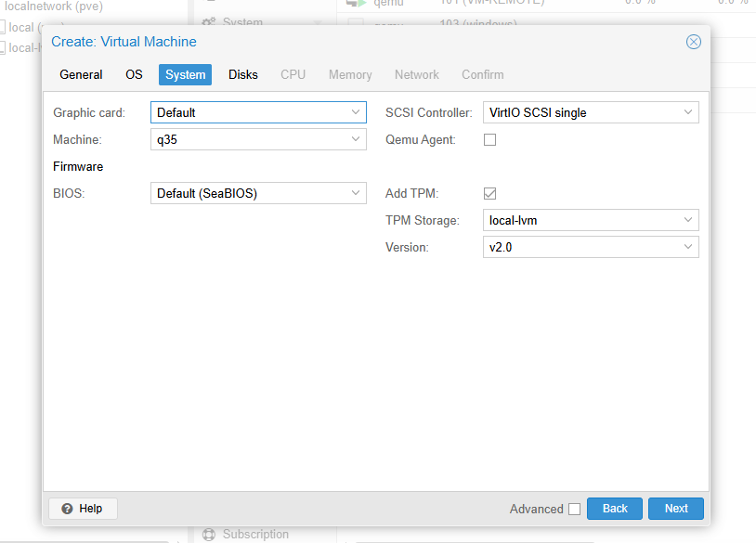Click the Subscription icon in background panel
The image size is (756, 543).
coord(209,535)
